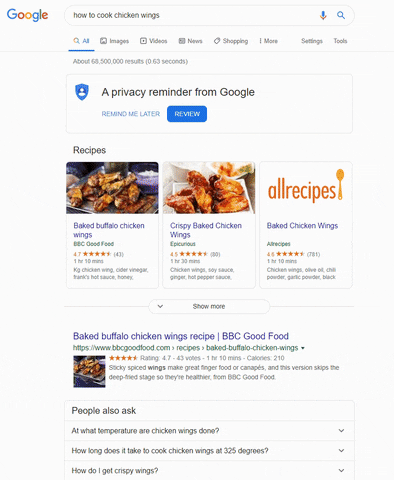
Task: Expand the question about 325 degrees
Action: click(x=209, y=451)
